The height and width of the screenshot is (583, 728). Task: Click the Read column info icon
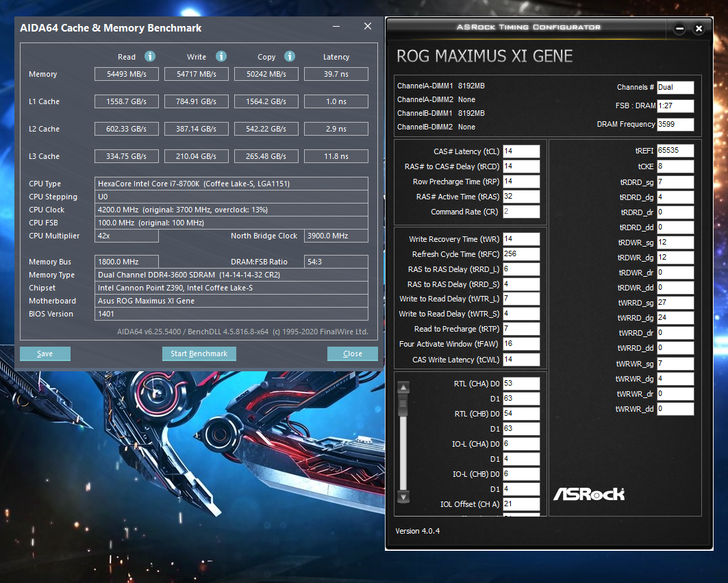click(x=149, y=56)
